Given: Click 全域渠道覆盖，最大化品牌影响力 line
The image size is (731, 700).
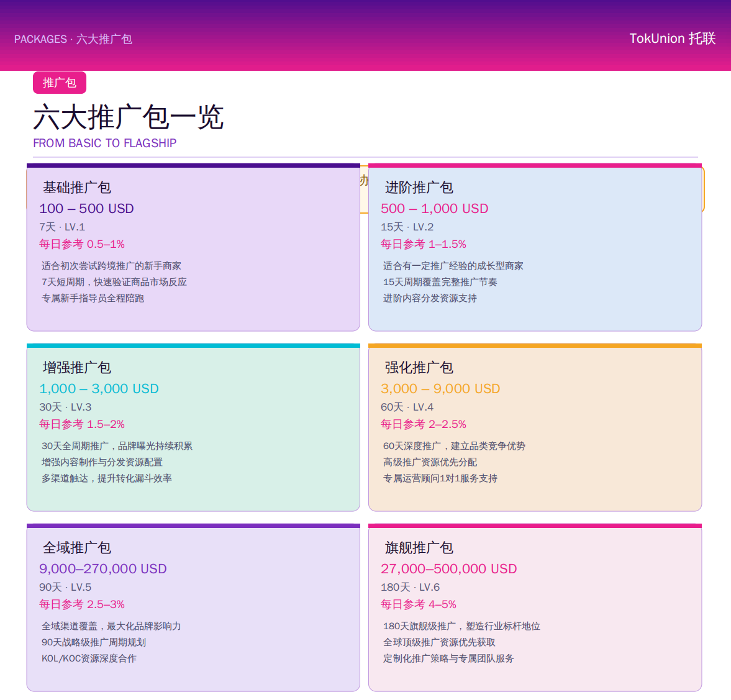Looking at the screenshot, I should point(111,626).
